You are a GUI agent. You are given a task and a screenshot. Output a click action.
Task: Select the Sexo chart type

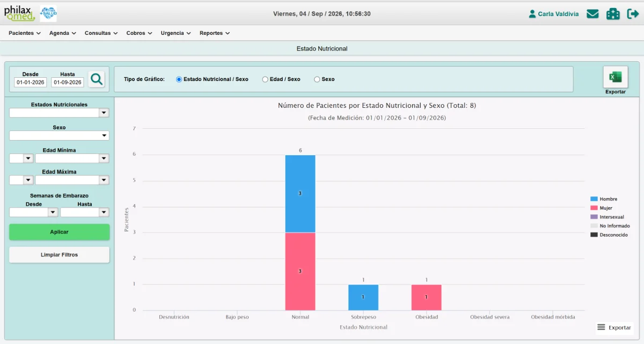pyautogui.click(x=317, y=79)
